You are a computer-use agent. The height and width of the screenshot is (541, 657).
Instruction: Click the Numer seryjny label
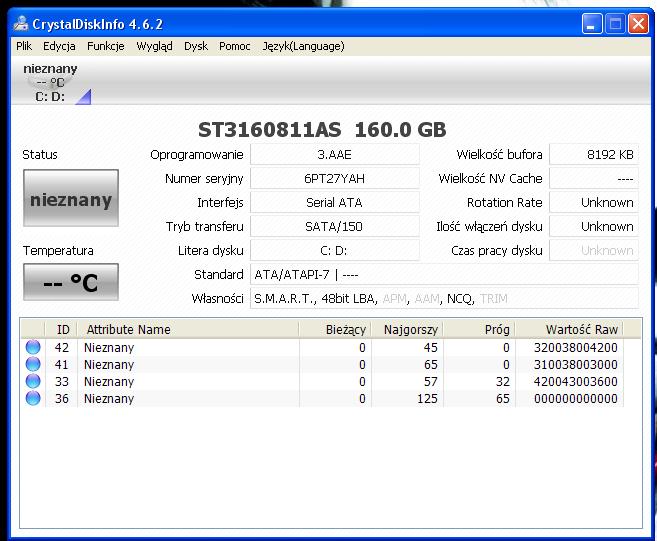pyautogui.click(x=204, y=179)
